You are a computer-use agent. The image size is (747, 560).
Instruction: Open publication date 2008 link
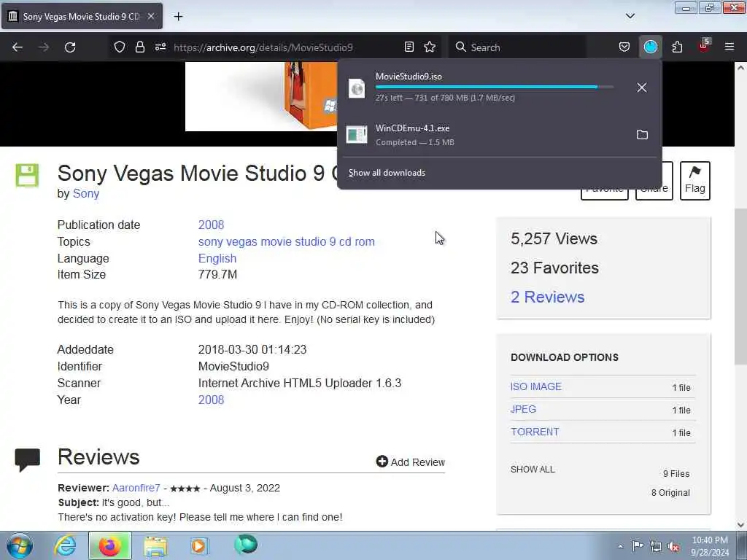211,225
